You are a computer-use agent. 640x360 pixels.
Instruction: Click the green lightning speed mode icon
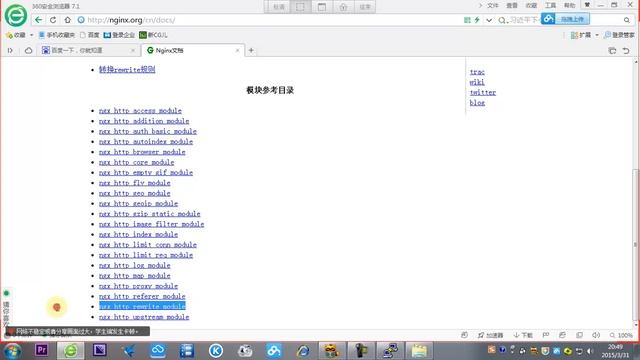point(477,20)
